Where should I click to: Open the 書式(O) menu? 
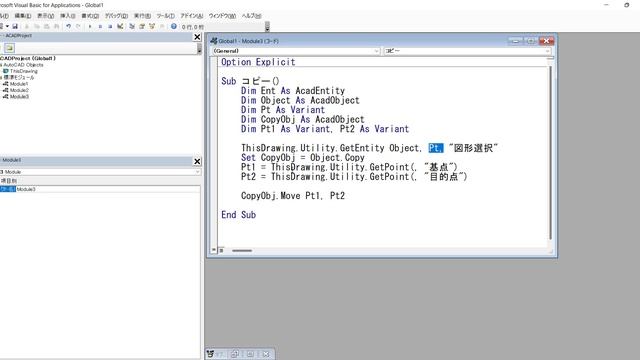pos(90,16)
